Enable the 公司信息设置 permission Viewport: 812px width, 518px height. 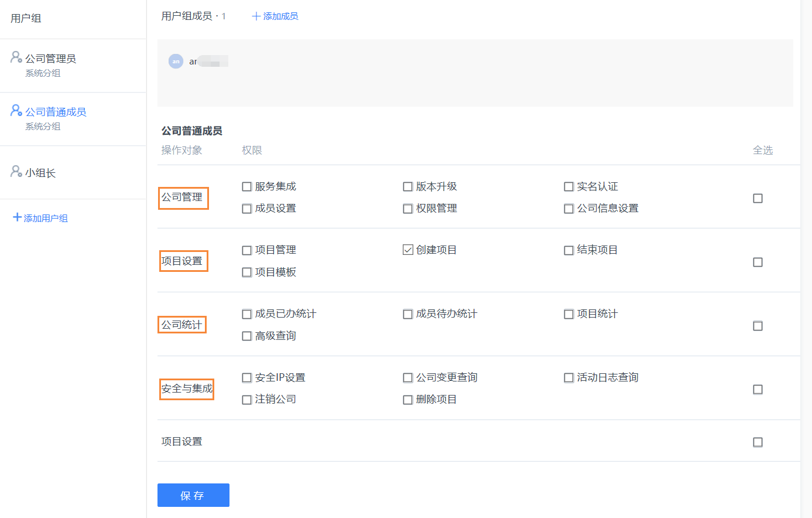click(568, 209)
